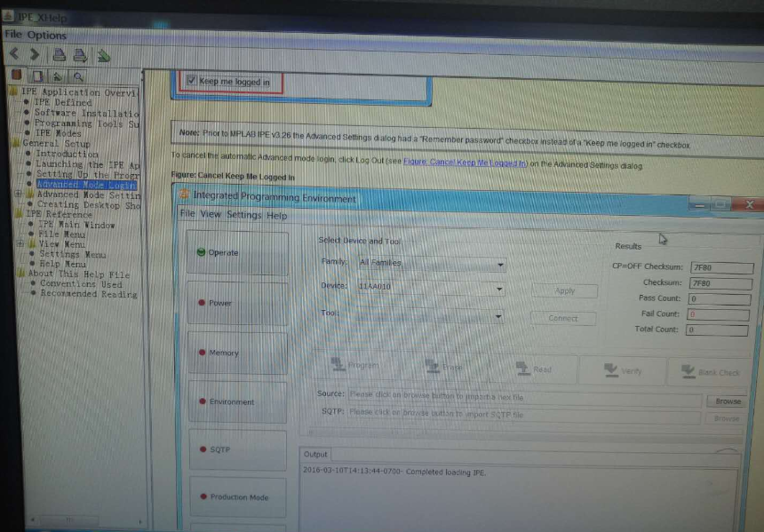Click the Print toolbar icon
Image resolution: width=764 pixels, height=532 pixels.
(x=60, y=54)
